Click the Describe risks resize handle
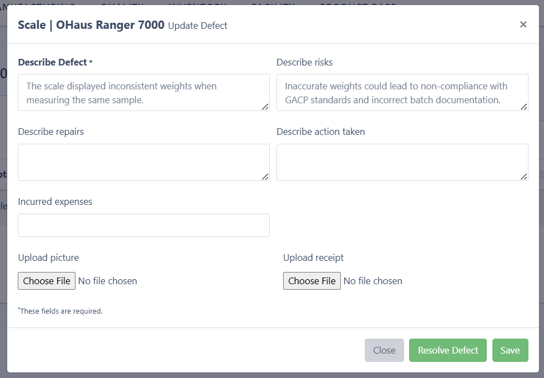 (x=524, y=107)
